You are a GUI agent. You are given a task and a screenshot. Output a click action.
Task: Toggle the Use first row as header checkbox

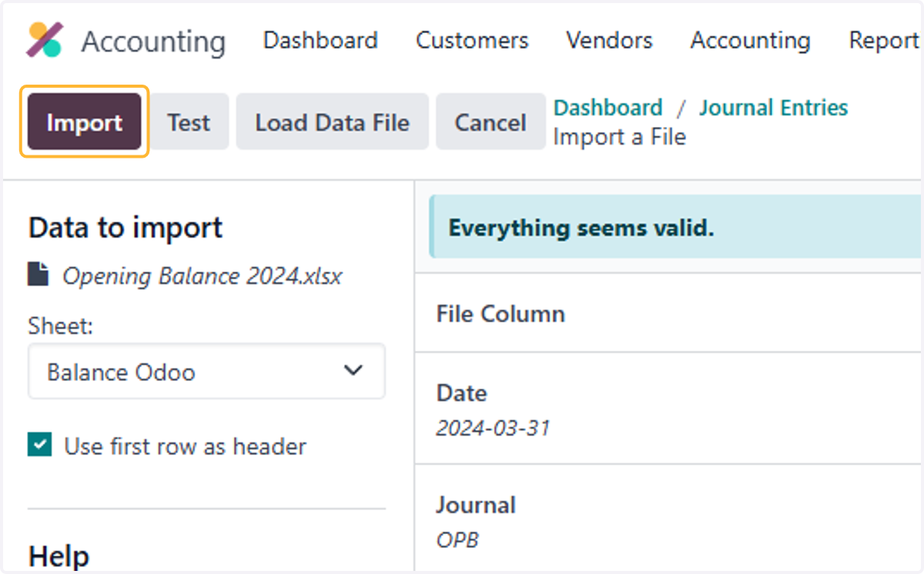click(39, 445)
